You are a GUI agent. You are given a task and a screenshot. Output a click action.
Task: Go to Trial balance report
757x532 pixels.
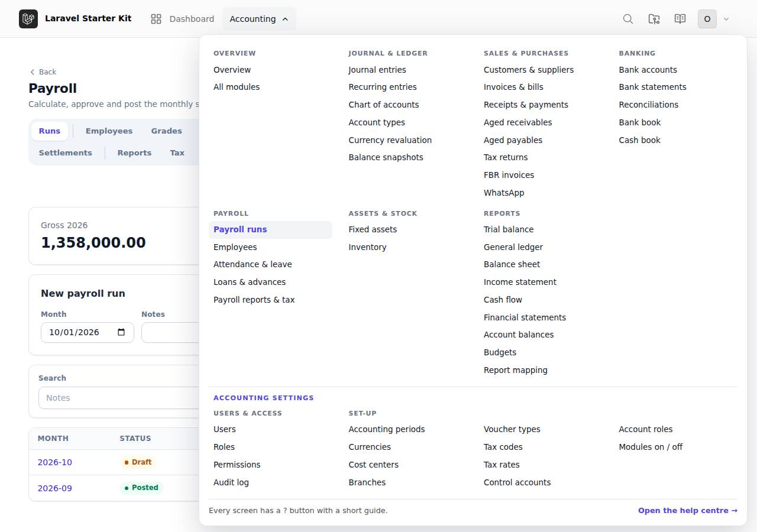tap(509, 229)
